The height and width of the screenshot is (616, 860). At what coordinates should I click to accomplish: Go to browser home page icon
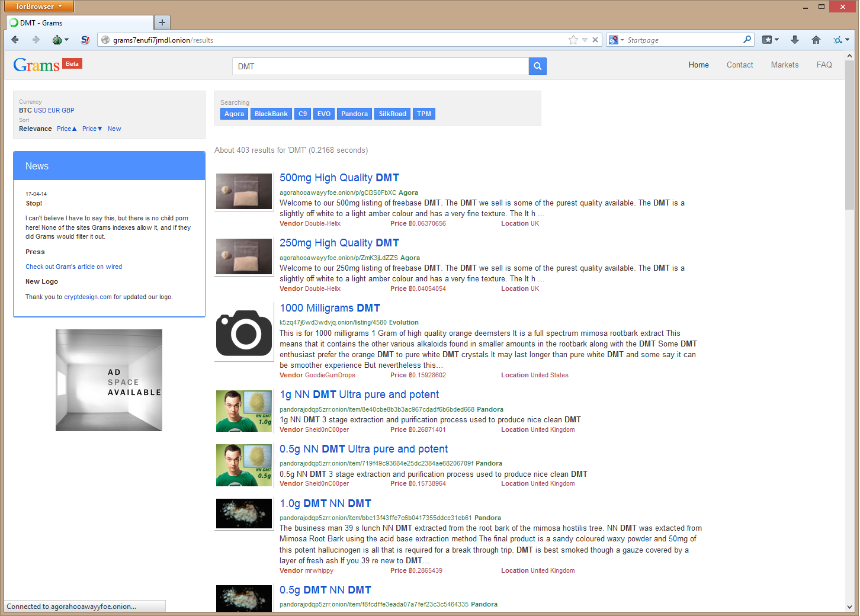pyautogui.click(x=816, y=40)
